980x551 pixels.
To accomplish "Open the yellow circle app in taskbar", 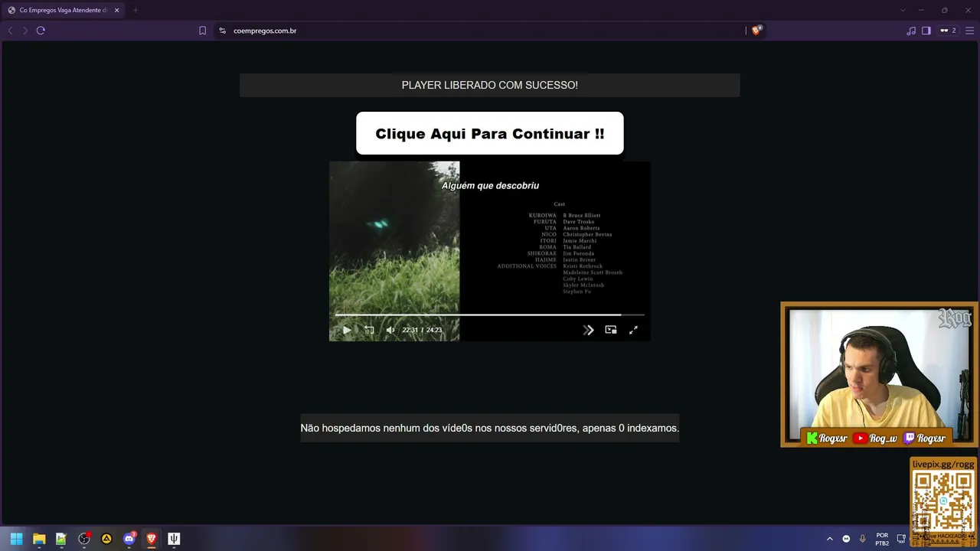I will click(x=106, y=539).
